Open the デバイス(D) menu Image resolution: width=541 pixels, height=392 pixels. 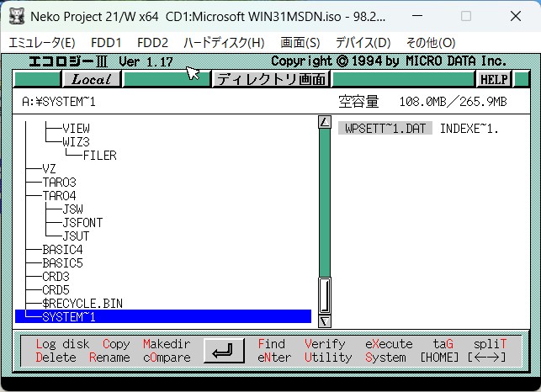pyautogui.click(x=363, y=42)
